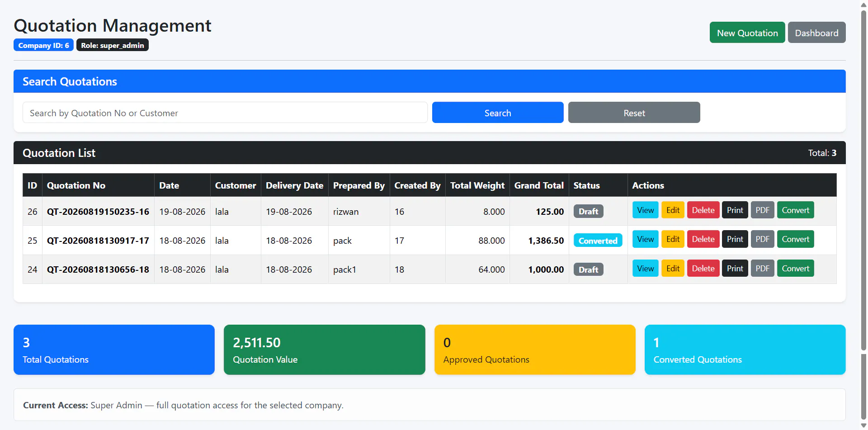Print quotation QT-20260818130917-17

(x=735, y=239)
